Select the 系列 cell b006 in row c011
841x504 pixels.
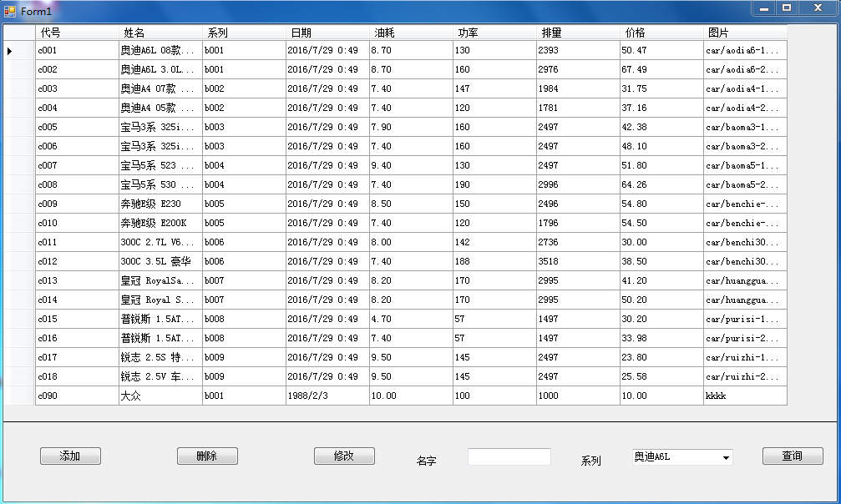coord(244,242)
